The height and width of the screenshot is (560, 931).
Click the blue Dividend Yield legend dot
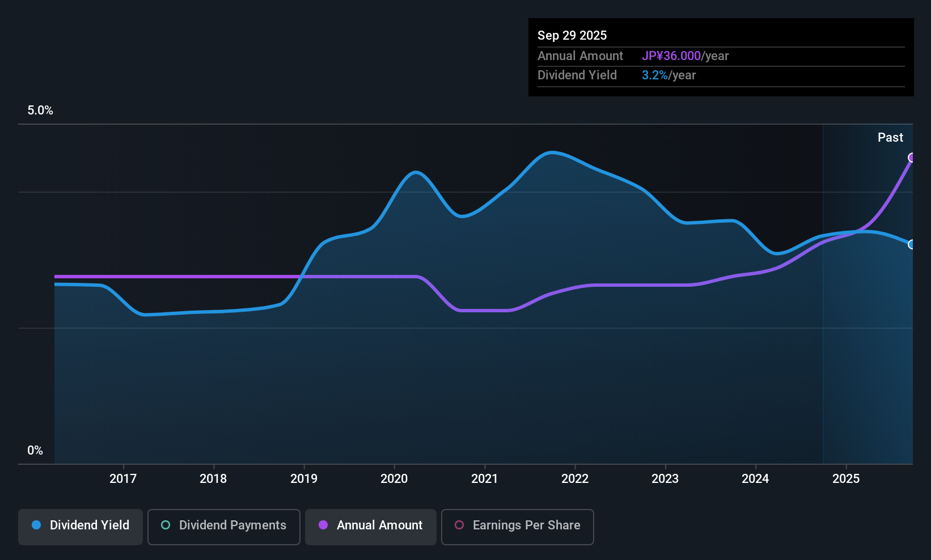pos(36,525)
